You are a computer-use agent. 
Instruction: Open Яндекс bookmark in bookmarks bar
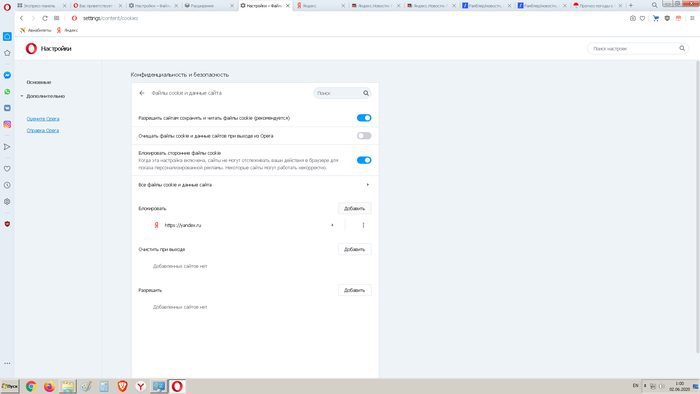pyautogui.click(x=67, y=30)
